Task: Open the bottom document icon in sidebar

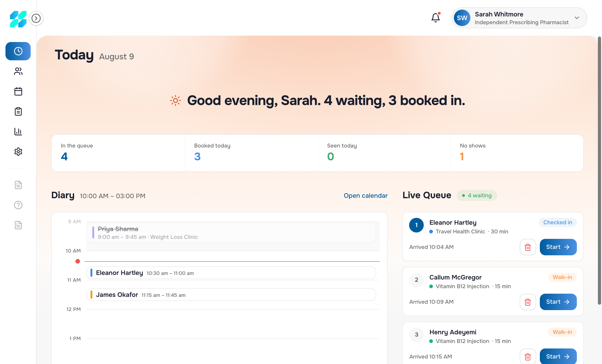Action: [18, 225]
